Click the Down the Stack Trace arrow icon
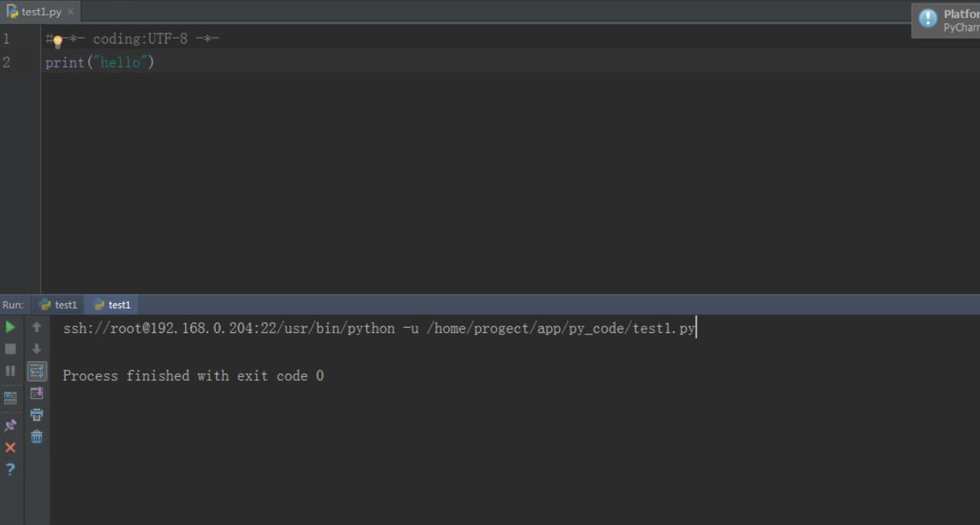The height and width of the screenshot is (525, 980). (36, 349)
